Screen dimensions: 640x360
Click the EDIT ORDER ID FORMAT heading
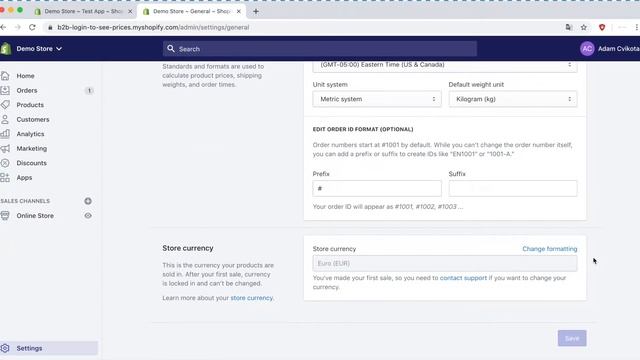(x=363, y=129)
